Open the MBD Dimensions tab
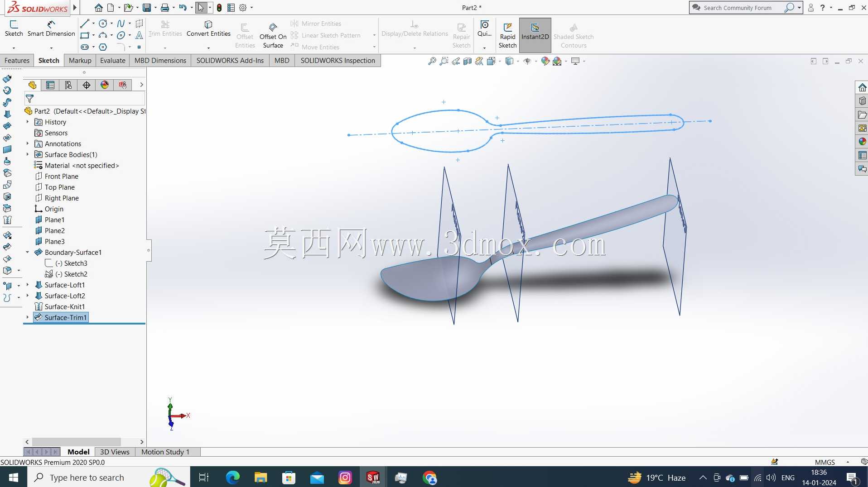 pyautogui.click(x=160, y=61)
